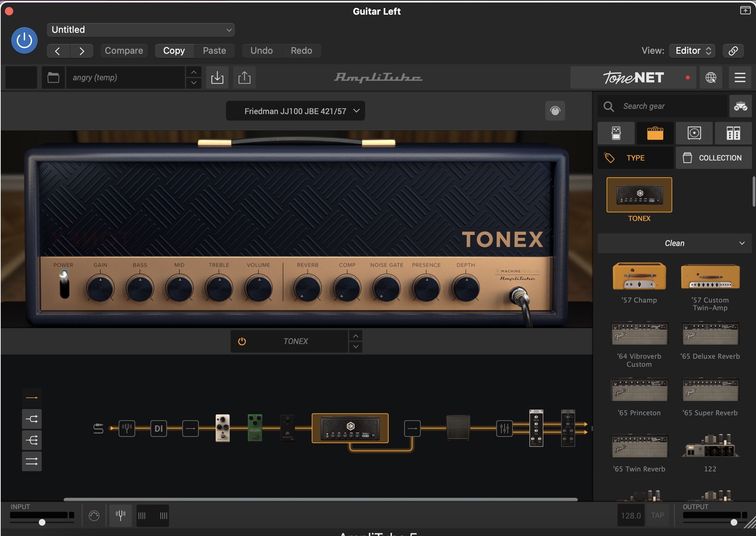Image resolution: width=756 pixels, height=536 pixels.
Task: Click the BASS knob on the amp
Action: tap(140, 288)
